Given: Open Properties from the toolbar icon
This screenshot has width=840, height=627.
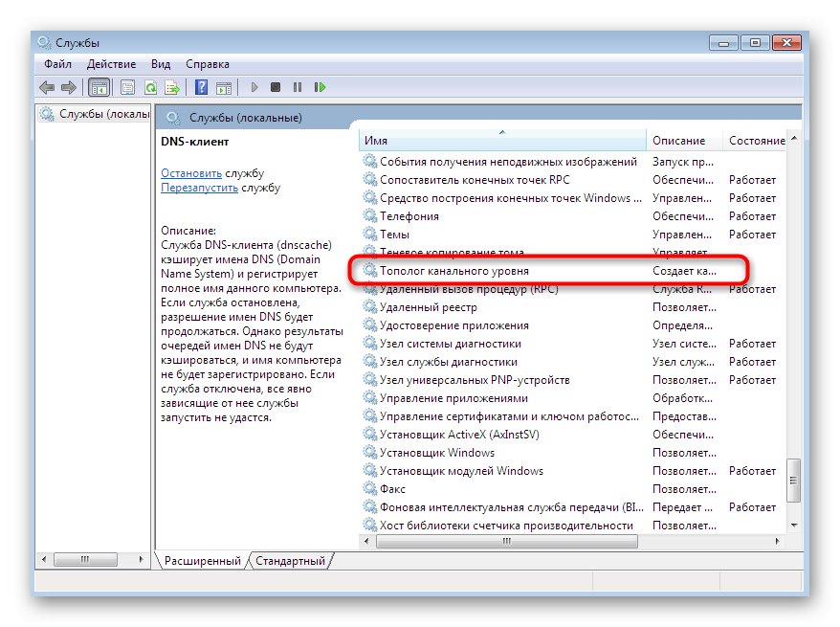Looking at the screenshot, I should click(127, 87).
